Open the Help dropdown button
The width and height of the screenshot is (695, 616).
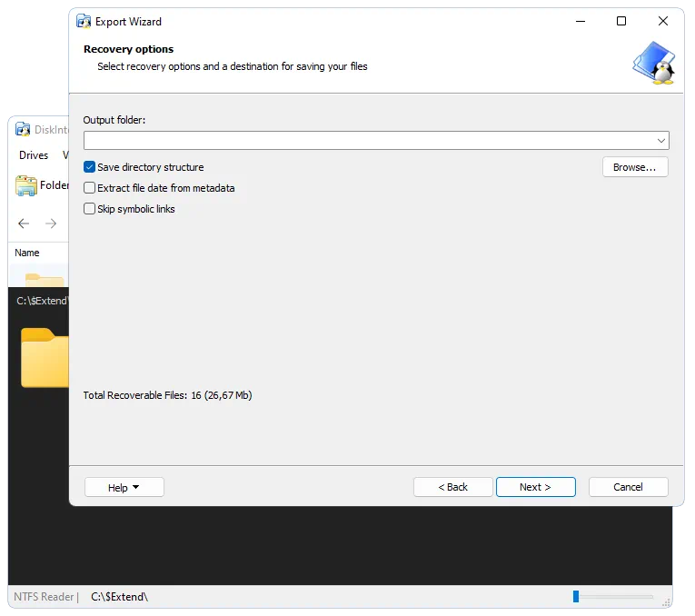click(124, 487)
